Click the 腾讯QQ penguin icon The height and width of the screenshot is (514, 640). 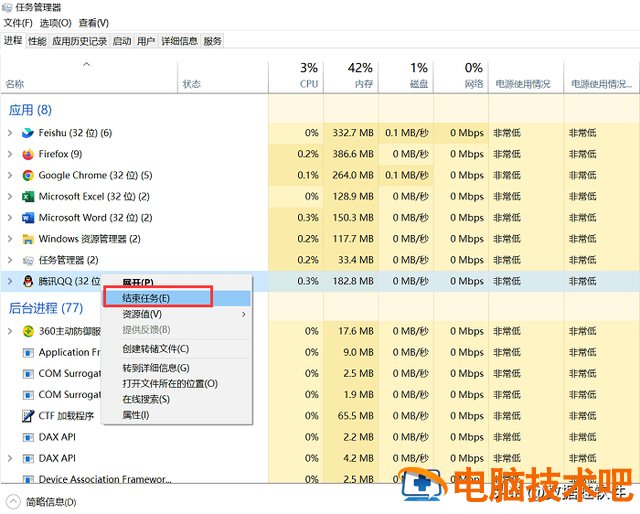pos(28,281)
